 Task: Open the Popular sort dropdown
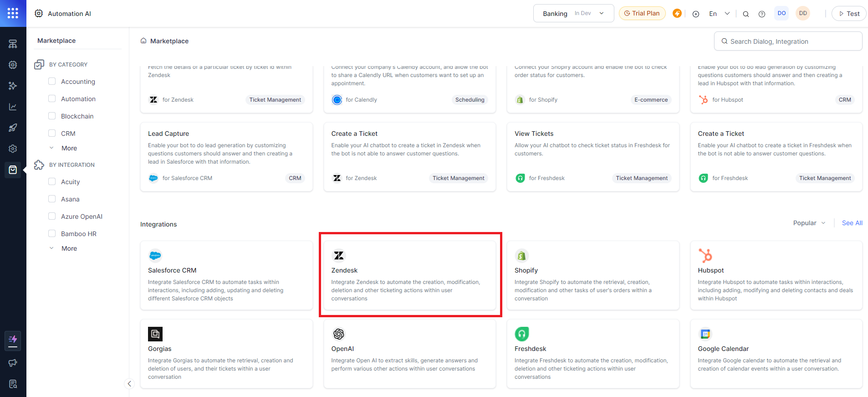(809, 223)
